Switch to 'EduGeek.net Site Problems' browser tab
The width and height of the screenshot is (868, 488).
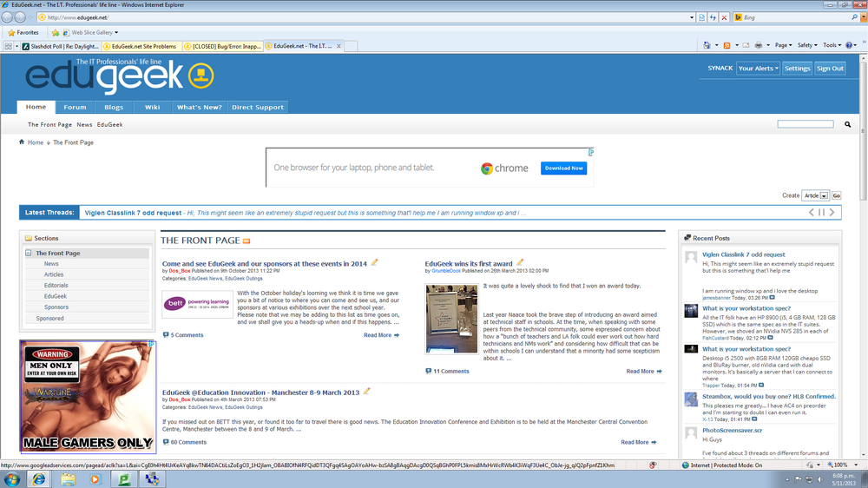(141, 47)
